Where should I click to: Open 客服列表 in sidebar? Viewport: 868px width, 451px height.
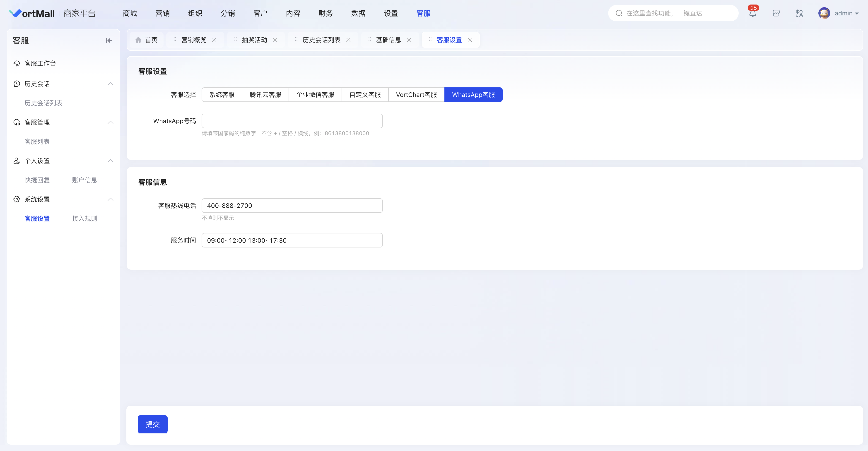37,142
